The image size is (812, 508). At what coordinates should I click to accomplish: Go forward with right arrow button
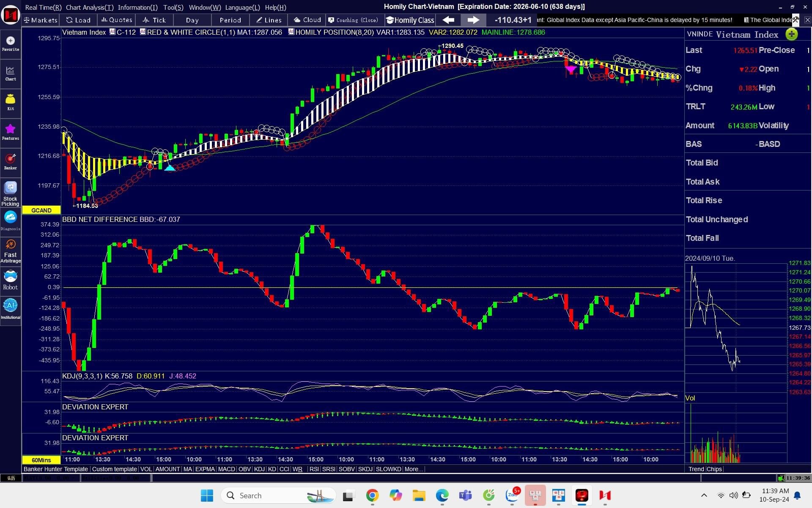(x=473, y=20)
